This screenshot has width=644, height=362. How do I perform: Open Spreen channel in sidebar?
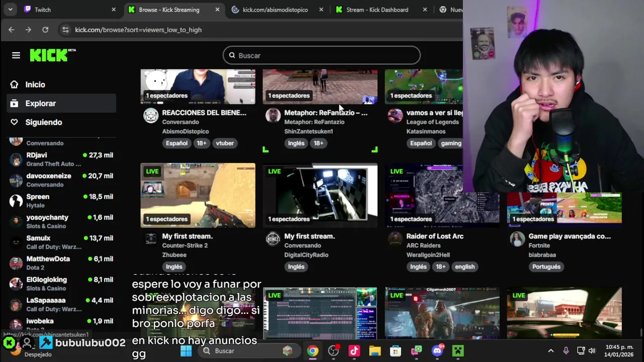click(62, 201)
